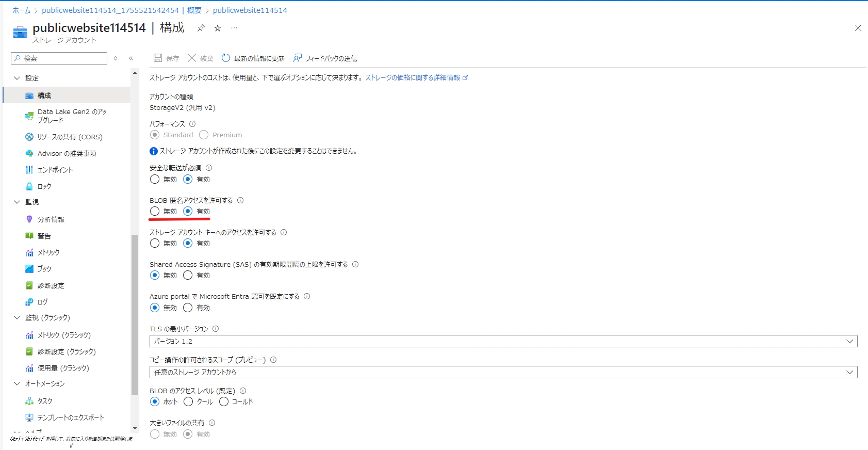Click info icon next to TLS の最小バージョン
The width and height of the screenshot is (868, 450).
coord(216,329)
